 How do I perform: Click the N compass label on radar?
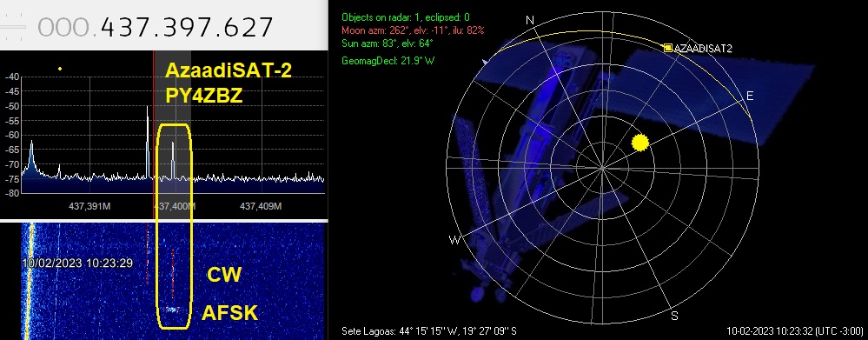(x=530, y=21)
